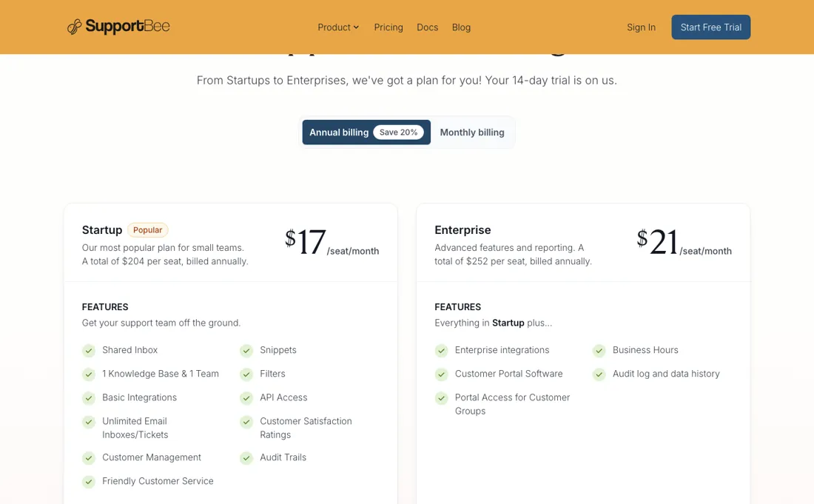814x504 pixels.
Task: Click the "Audit log and data history" text
Action: click(666, 374)
